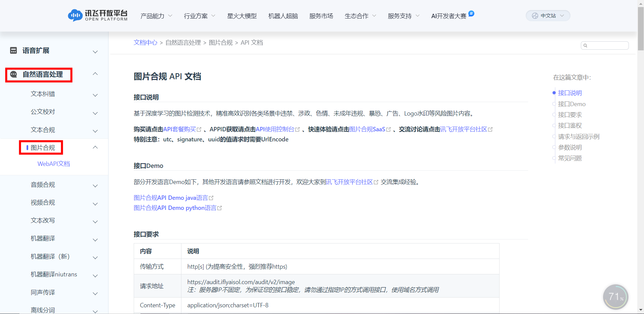Open the 行业方案 dropdown menu
Viewport: 644px width, 314px height.
click(x=200, y=16)
